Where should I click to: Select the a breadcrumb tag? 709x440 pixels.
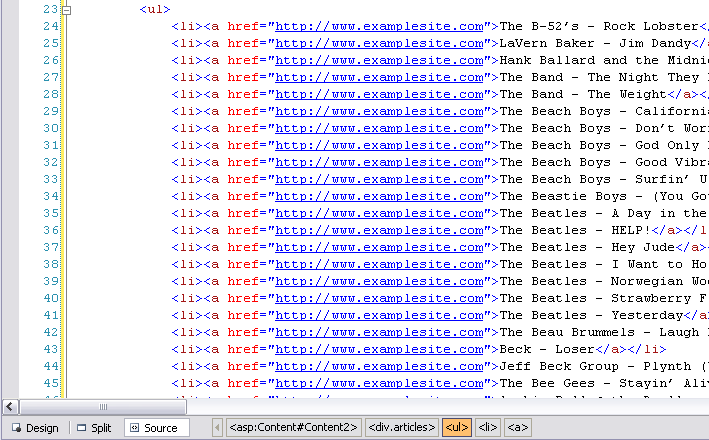click(x=518, y=427)
